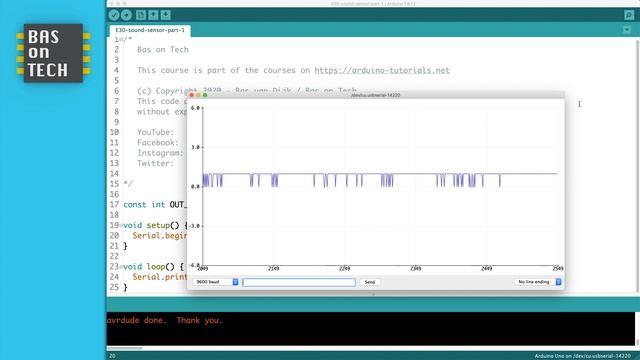This screenshot has height=360, width=640.
Task: Open the arduino-tutorials.net link
Action: (382, 70)
